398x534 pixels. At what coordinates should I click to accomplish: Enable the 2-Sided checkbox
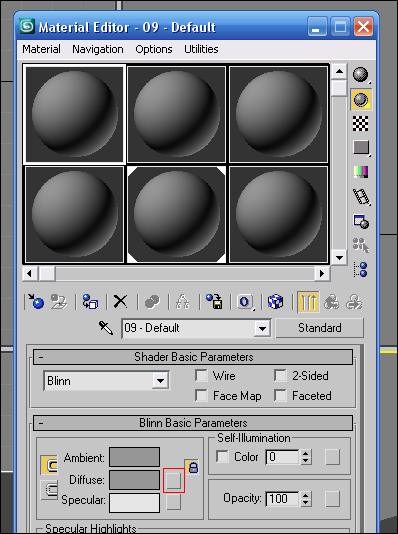click(281, 376)
